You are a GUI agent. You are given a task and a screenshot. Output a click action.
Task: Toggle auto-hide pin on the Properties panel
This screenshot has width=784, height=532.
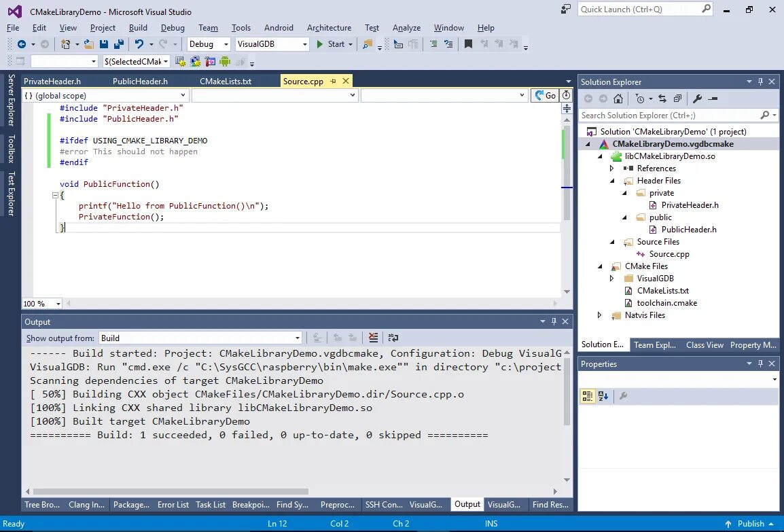[760, 363]
